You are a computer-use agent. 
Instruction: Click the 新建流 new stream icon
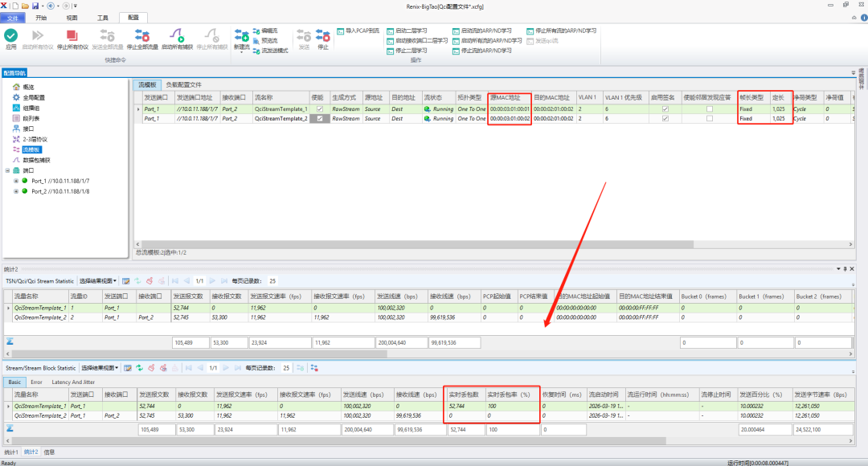click(x=241, y=35)
